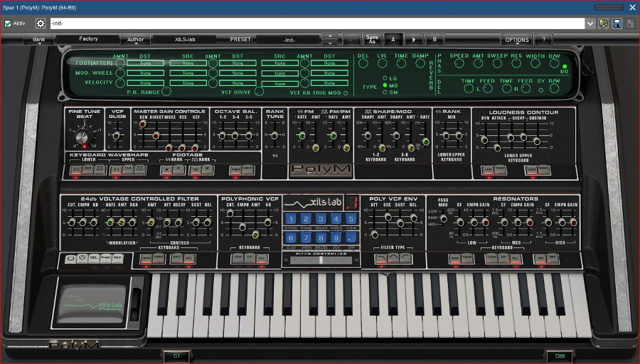Click the SAVE button

[x=352, y=40]
